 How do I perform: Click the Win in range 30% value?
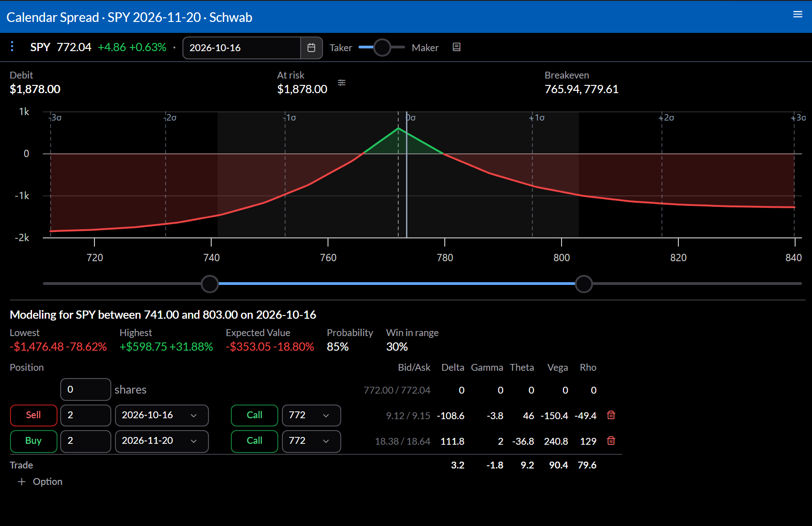397,347
